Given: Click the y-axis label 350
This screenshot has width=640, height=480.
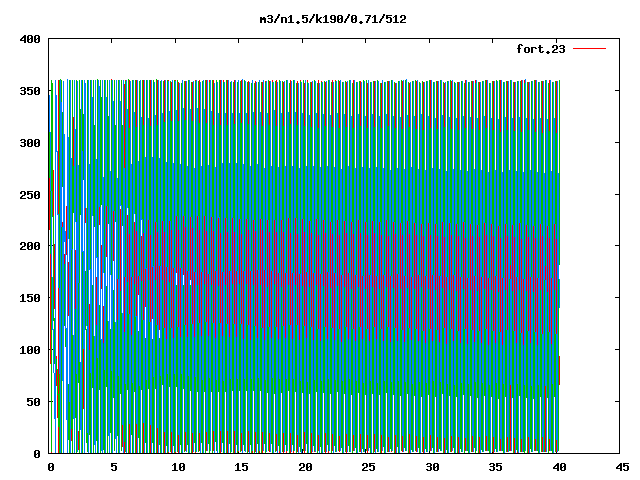Looking at the screenshot, I should point(30,91).
